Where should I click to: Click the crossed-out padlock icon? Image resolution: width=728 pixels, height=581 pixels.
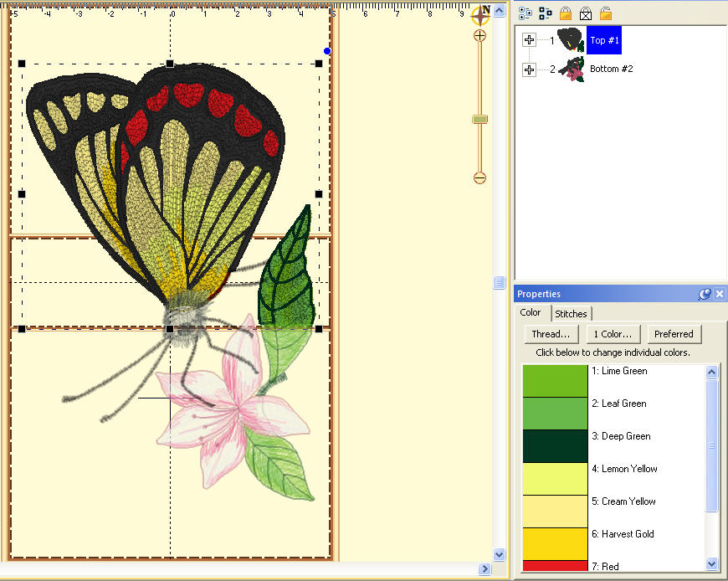click(x=586, y=13)
